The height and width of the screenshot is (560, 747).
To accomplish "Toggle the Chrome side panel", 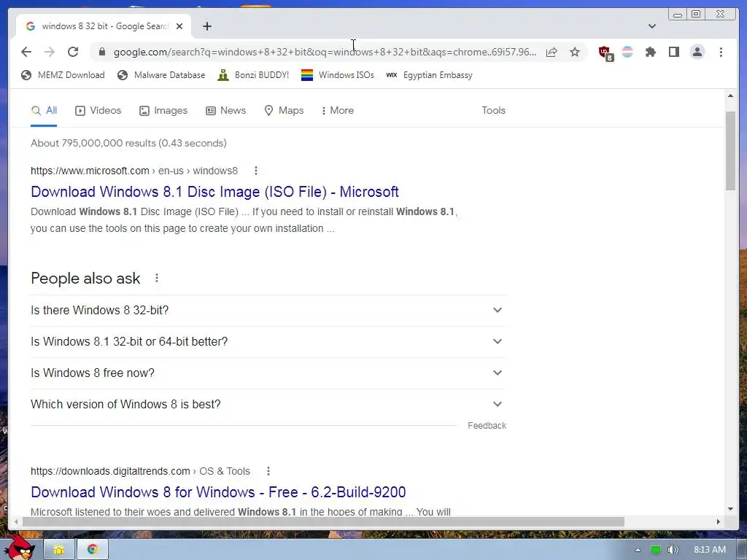I will 673,52.
